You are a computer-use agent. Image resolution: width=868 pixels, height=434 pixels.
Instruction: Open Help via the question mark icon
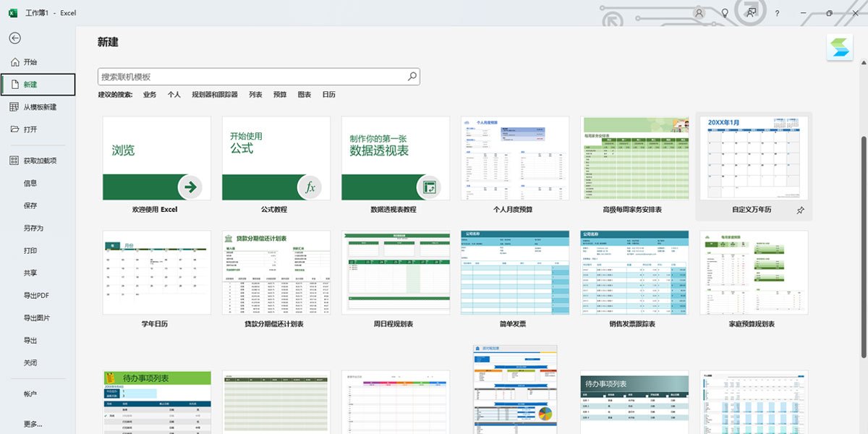[776, 13]
